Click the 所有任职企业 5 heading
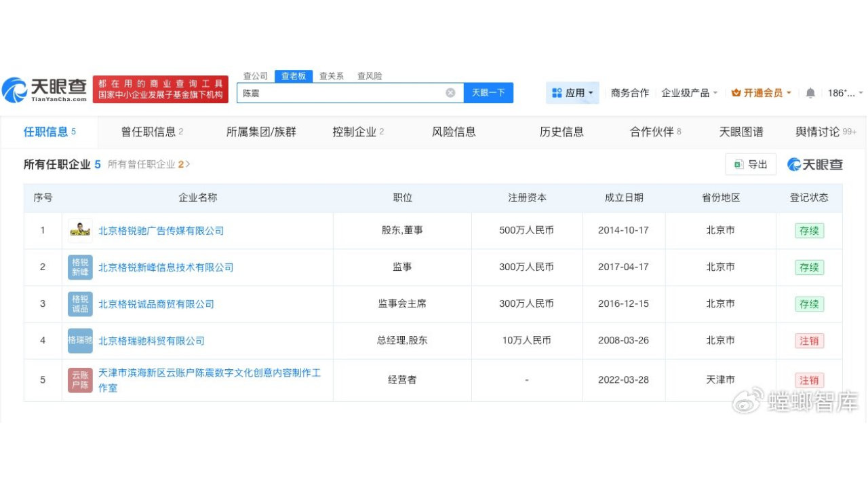 tap(62, 164)
